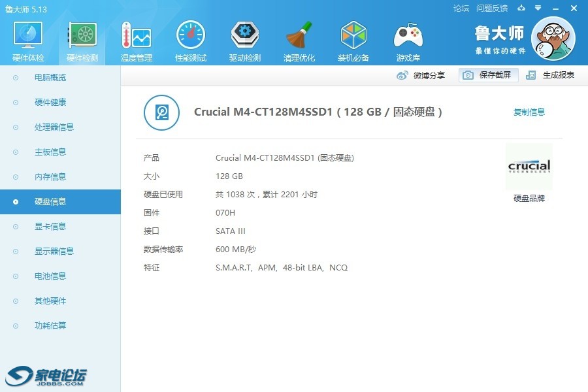Viewport: 588px width, 392px height.
Task: Click the report icon beside 生成报表
Action: pos(531,75)
